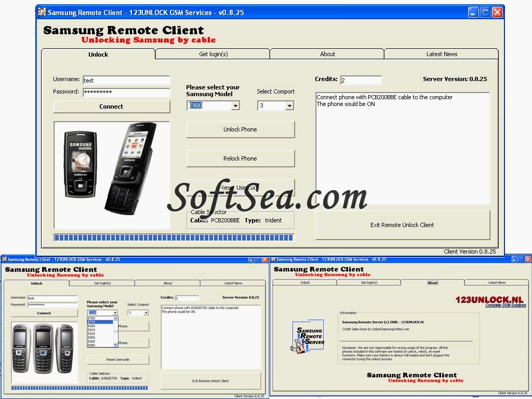This screenshot has width=532, height=399.
Task: Switch to the Unlock tab in bottom-right window
Action: pos(305,283)
